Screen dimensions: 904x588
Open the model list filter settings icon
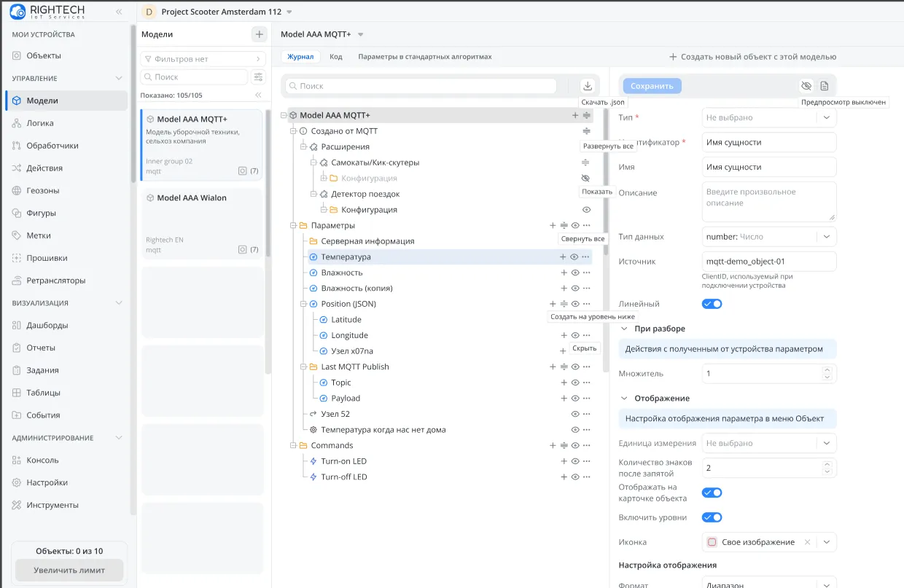tap(259, 77)
